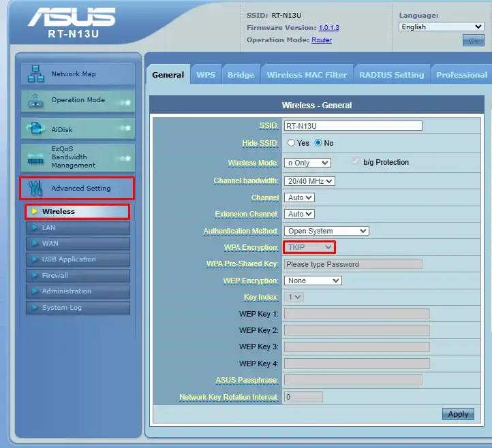Click the AiDisk icon

tap(35, 128)
